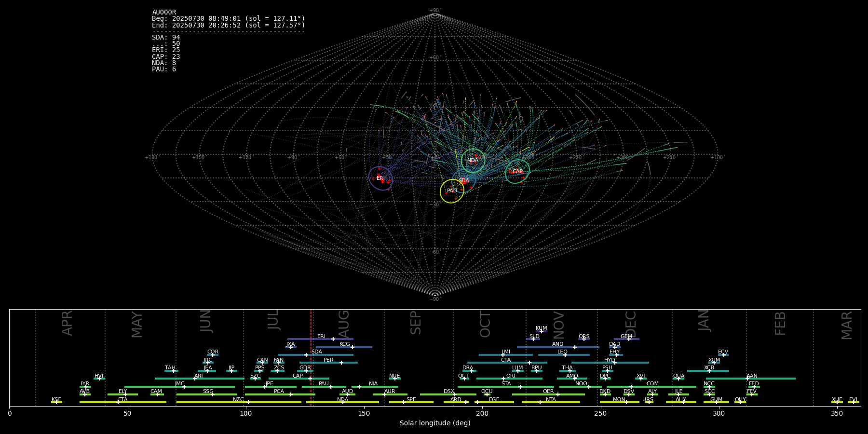
Task: Click the XHE shower bar in the timeline
Action: point(837,402)
